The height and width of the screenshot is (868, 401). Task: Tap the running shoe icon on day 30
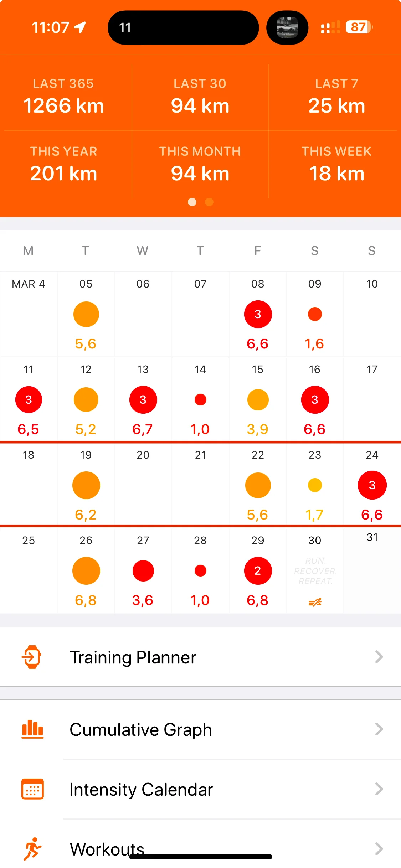(x=315, y=602)
